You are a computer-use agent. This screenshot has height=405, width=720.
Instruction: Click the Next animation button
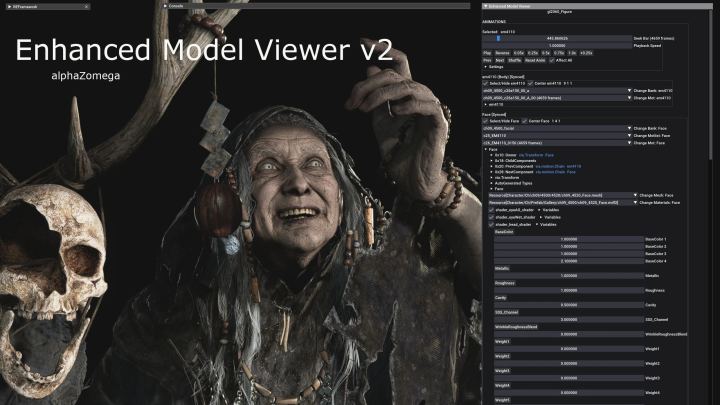click(500, 60)
